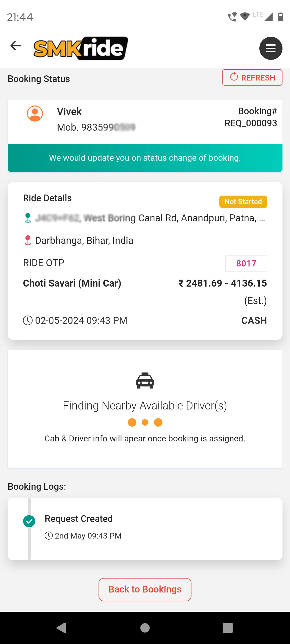Tap the clock icon beside ride date

point(28,320)
